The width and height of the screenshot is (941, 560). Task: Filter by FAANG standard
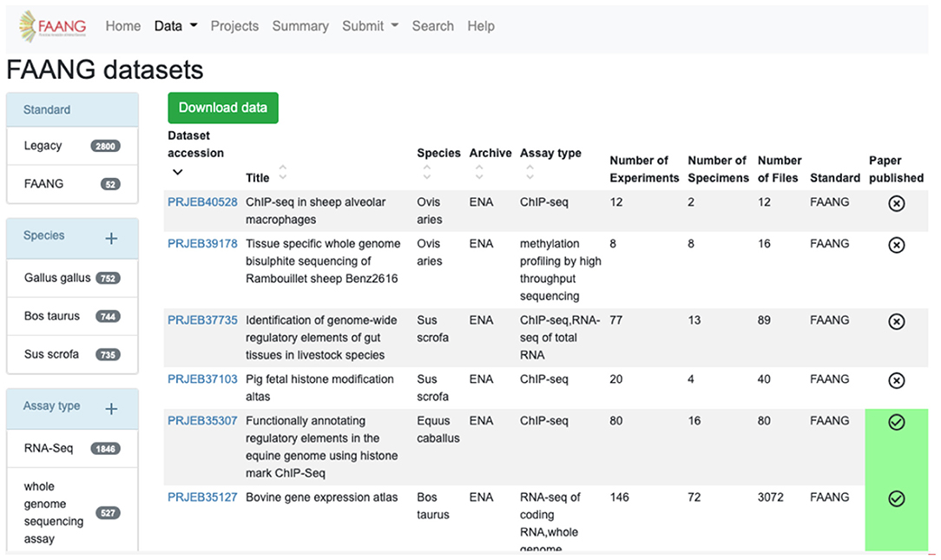[x=72, y=184]
